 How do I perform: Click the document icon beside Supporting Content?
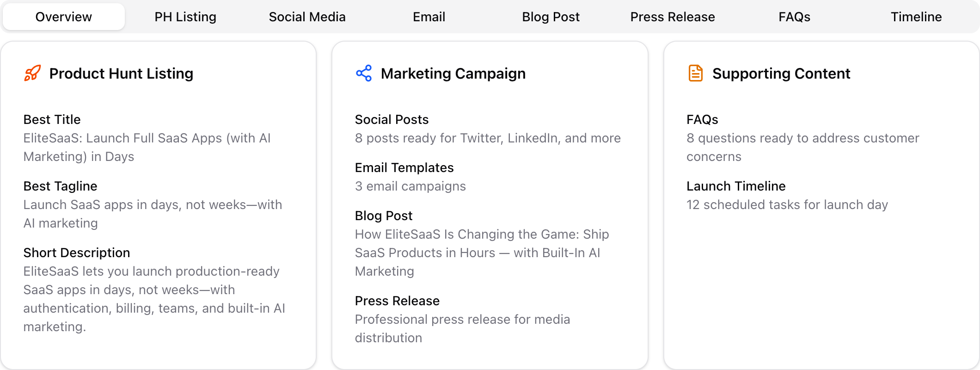coord(695,74)
